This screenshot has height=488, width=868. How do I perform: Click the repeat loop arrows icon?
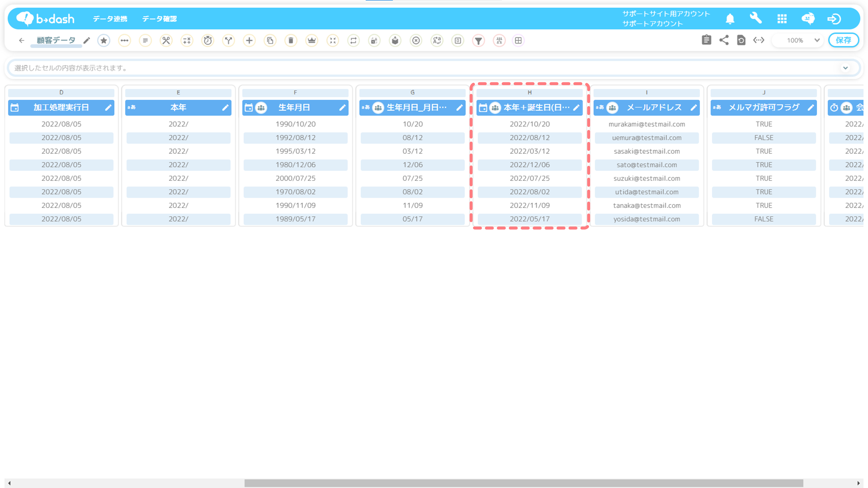click(353, 40)
